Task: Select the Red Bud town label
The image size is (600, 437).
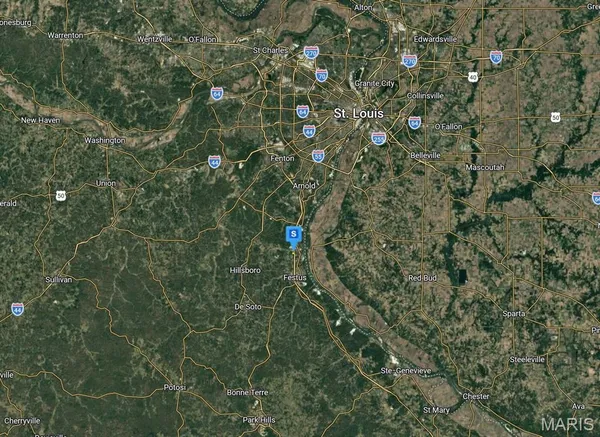Action: coord(422,278)
